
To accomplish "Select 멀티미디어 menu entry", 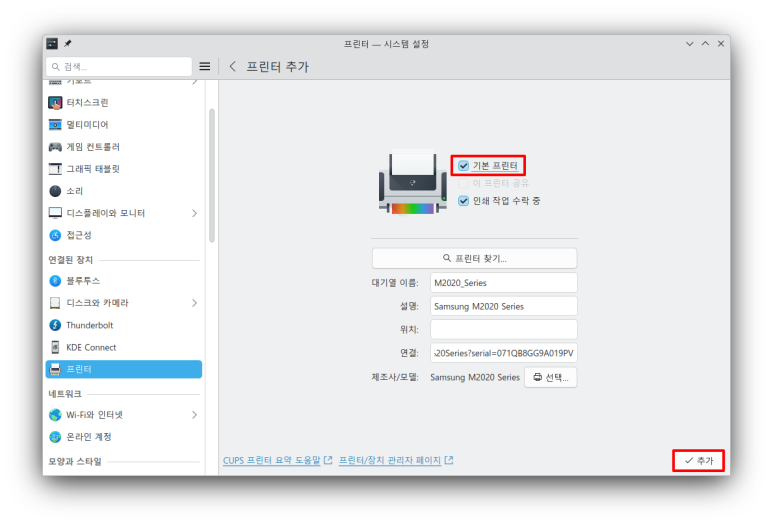I will coord(123,125).
